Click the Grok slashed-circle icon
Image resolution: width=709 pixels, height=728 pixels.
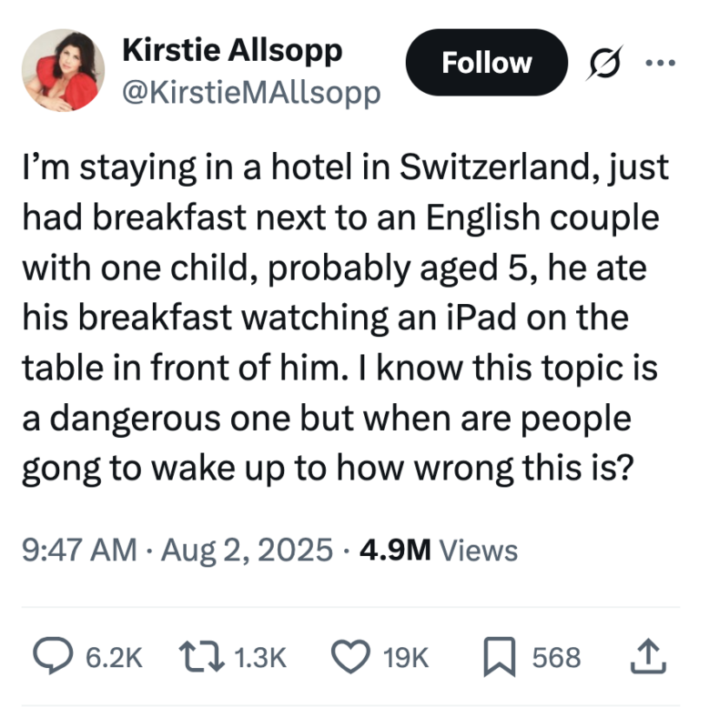click(x=601, y=63)
